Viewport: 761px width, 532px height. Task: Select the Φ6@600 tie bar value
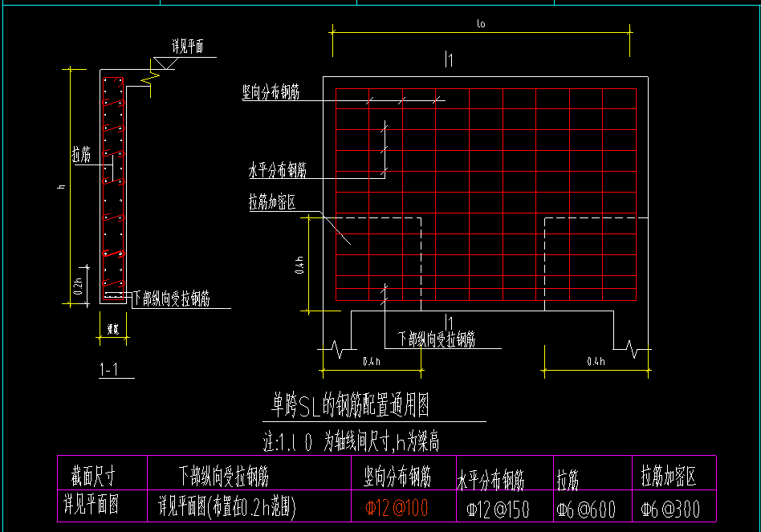(x=586, y=510)
